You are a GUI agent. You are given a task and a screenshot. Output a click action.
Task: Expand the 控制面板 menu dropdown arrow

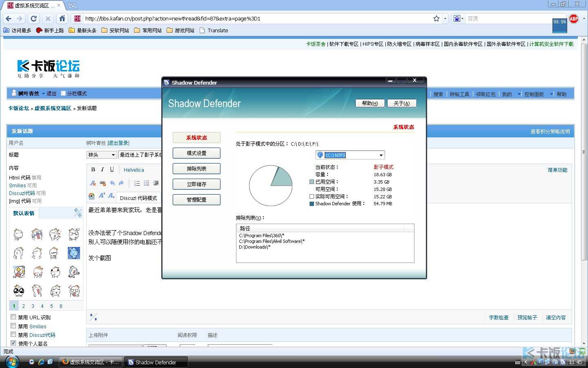(551, 94)
